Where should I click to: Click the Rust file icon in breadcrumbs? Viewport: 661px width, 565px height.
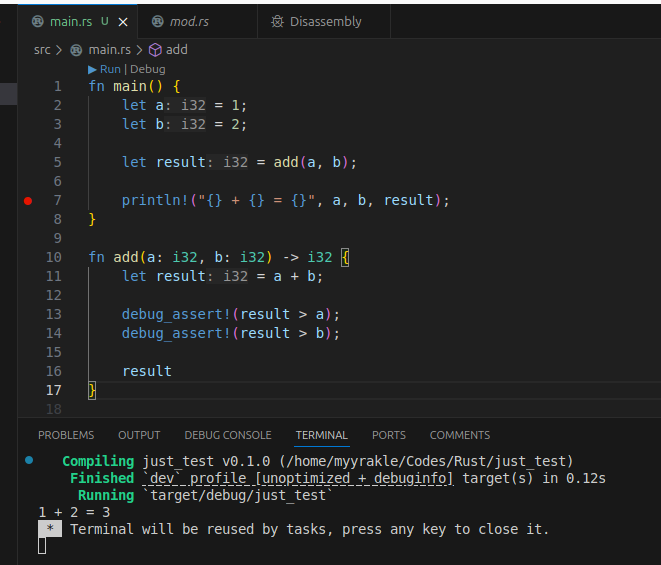(78, 49)
